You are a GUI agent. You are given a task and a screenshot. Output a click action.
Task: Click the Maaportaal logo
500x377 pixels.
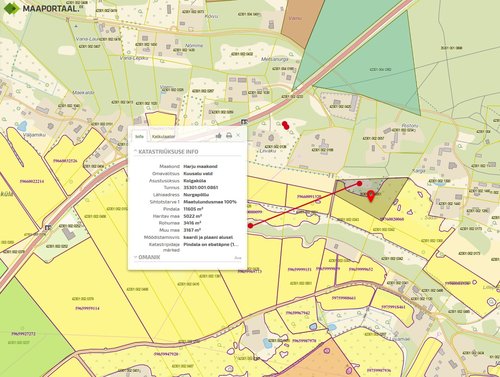[41, 8]
